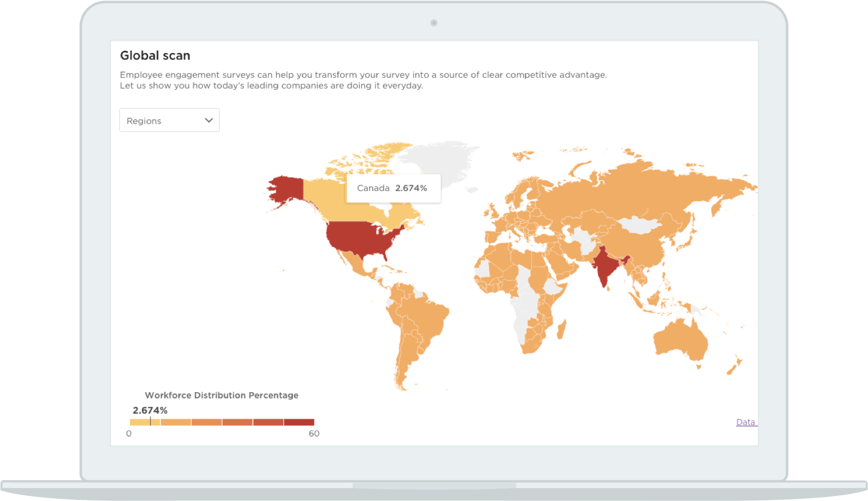Click the United States mainland on map
Screen dimensions: 868x501
tap(360, 236)
